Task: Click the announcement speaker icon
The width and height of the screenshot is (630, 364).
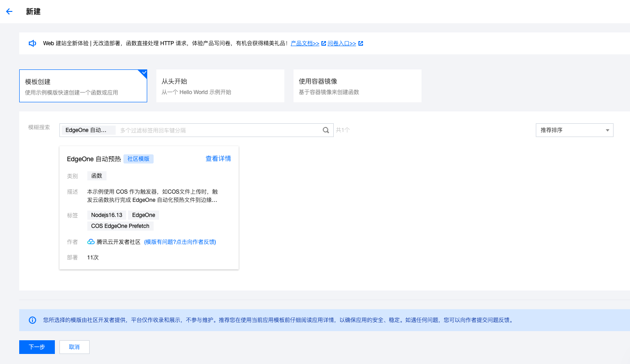Action: 32,43
